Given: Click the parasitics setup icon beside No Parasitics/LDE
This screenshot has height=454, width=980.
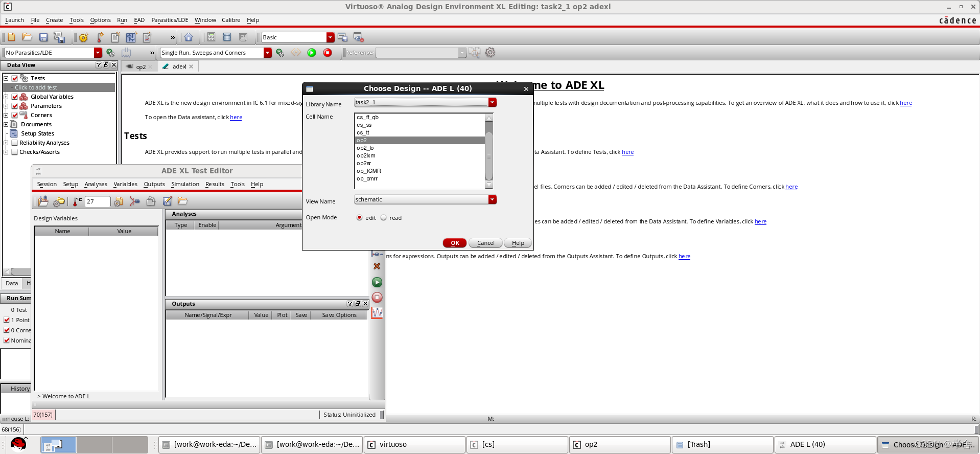Looking at the screenshot, I should (110, 53).
